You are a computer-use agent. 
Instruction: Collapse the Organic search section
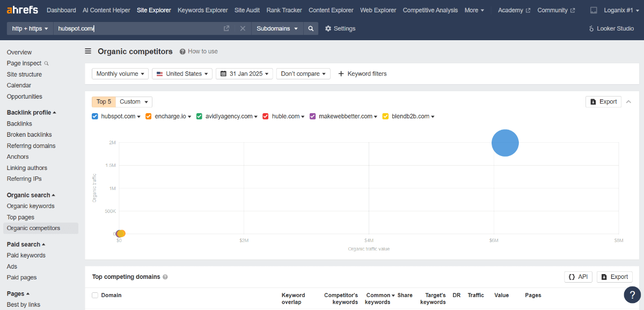pos(31,195)
